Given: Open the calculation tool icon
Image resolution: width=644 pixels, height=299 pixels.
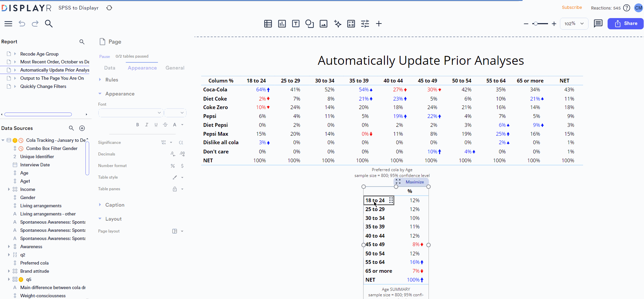Looking at the screenshot, I should pos(351,24).
